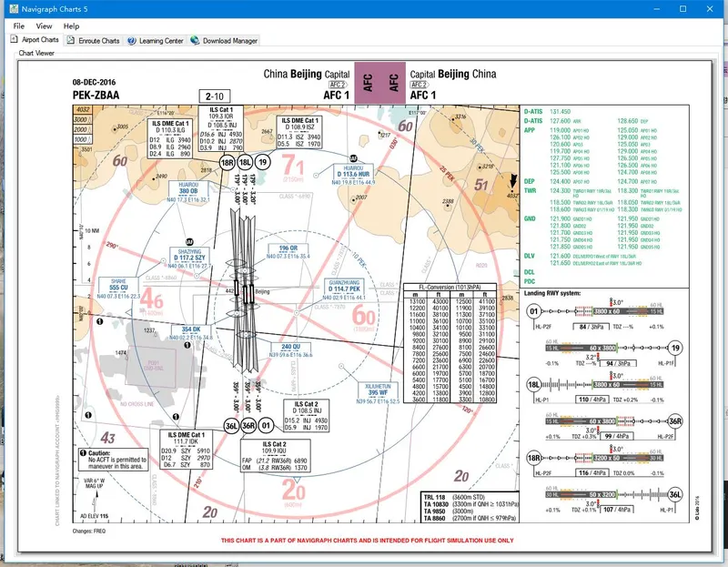Click the Caution no-maneuver note box

[x=113, y=460]
